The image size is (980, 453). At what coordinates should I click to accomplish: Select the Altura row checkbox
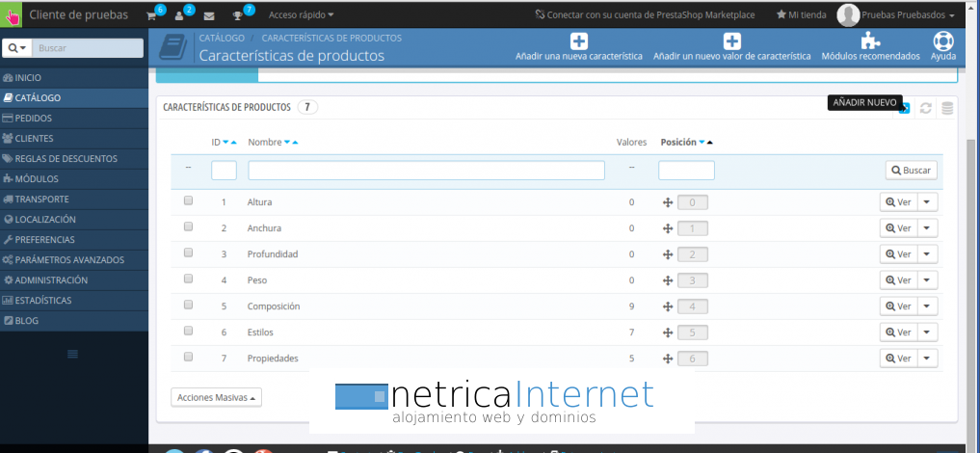coord(188,201)
